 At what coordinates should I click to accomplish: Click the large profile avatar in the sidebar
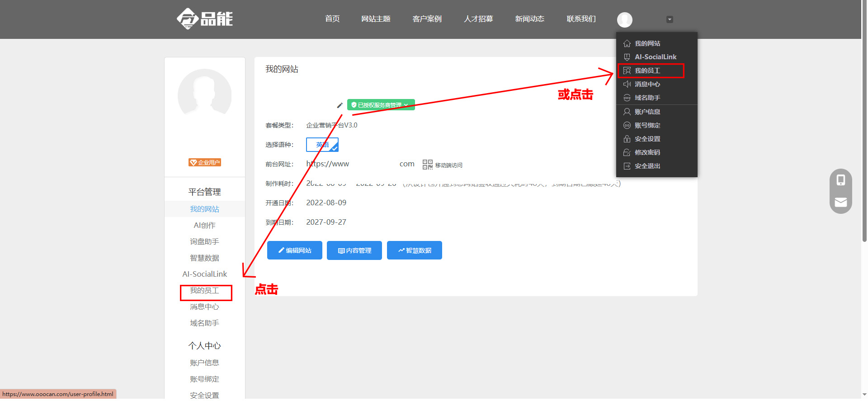(205, 95)
